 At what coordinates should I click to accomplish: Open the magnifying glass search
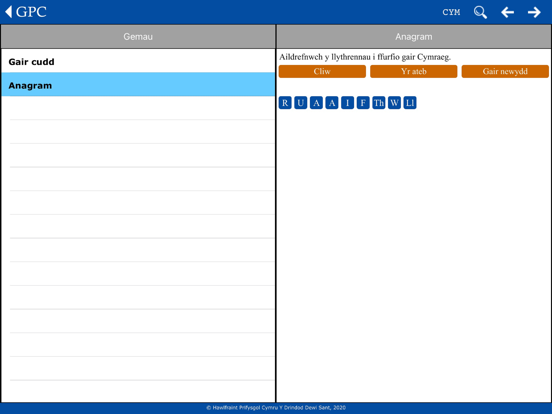480,12
